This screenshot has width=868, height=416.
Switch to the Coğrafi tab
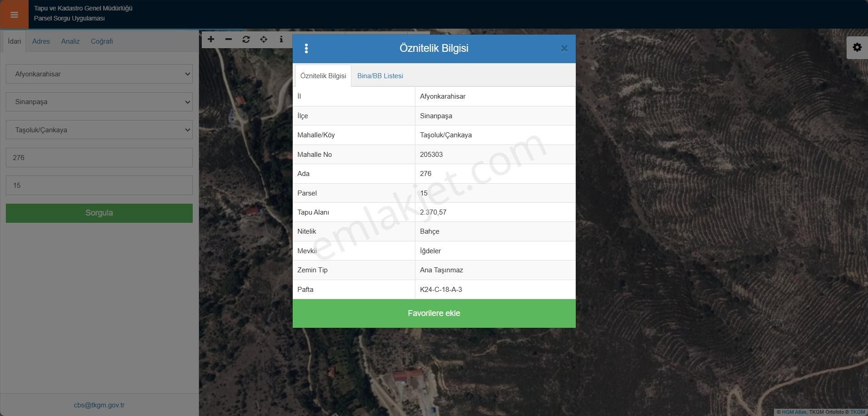click(102, 41)
